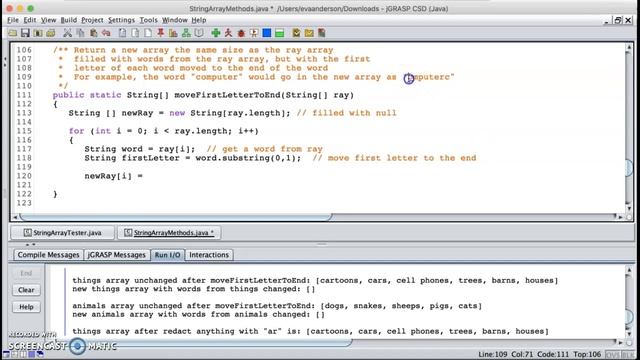Viewport: 640px width, 360px height.
Task: Click the restore window button in menu bar
Action: pyautogui.click(x=618, y=20)
